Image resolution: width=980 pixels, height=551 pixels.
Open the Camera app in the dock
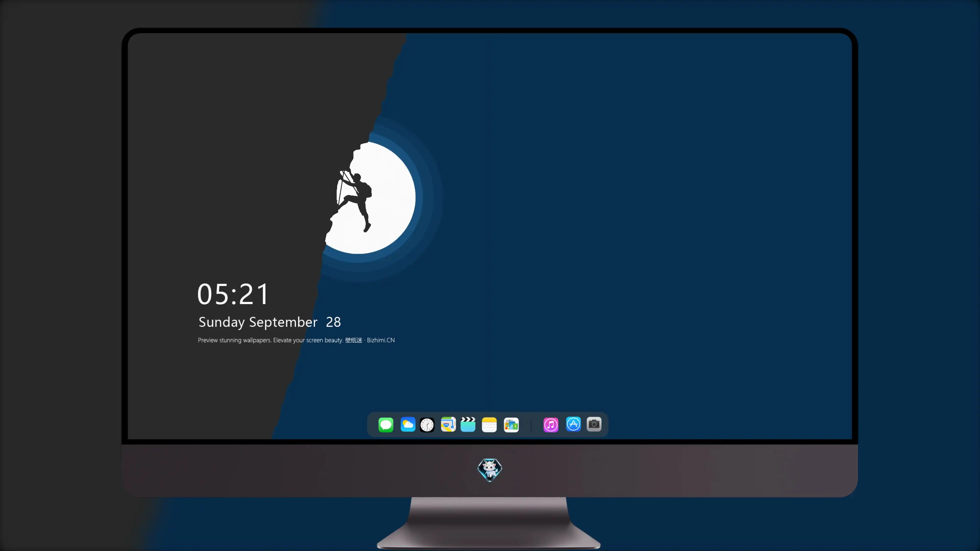[x=594, y=424]
